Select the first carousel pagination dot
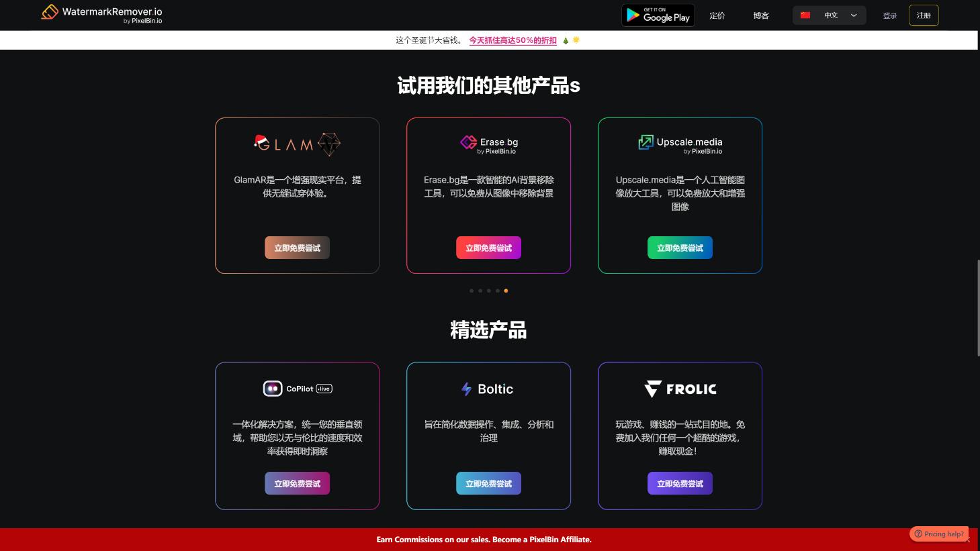 click(x=472, y=291)
